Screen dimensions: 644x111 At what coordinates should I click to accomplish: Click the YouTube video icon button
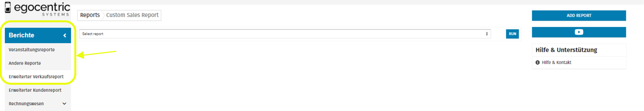click(x=578, y=32)
